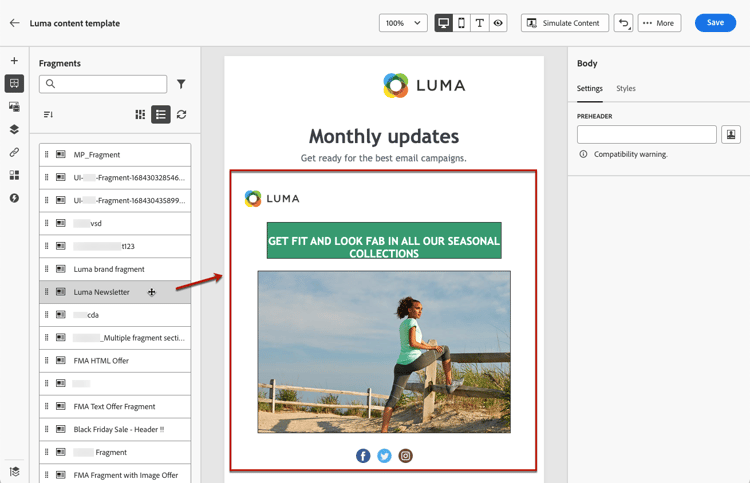Switch to plain text view
The width and height of the screenshot is (750, 483).
pyautogui.click(x=480, y=23)
